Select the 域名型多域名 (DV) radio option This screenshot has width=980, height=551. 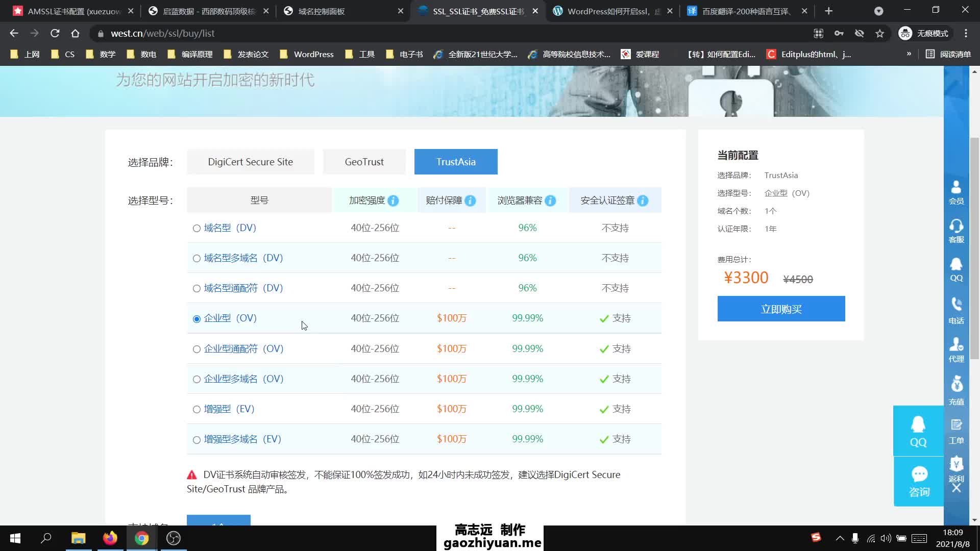[x=197, y=258]
